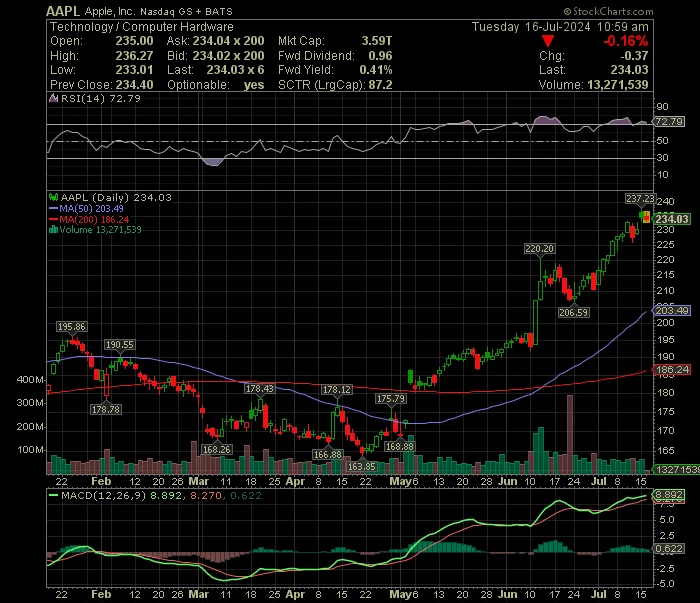Click the RSI(14) indicator legend icon
Image resolution: width=700 pixels, height=603 pixels.
click(x=53, y=98)
